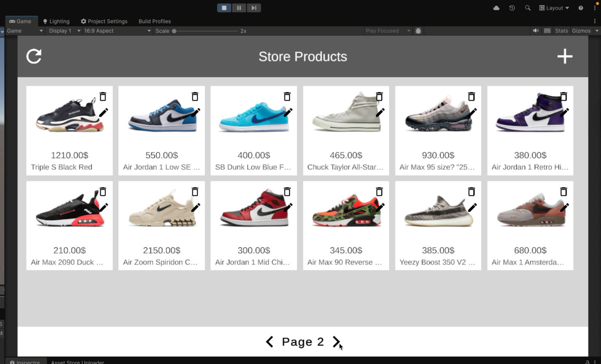This screenshot has width=601, height=364.
Task: Edit the Air Max 90 Reverse product
Action: (380, 207)
